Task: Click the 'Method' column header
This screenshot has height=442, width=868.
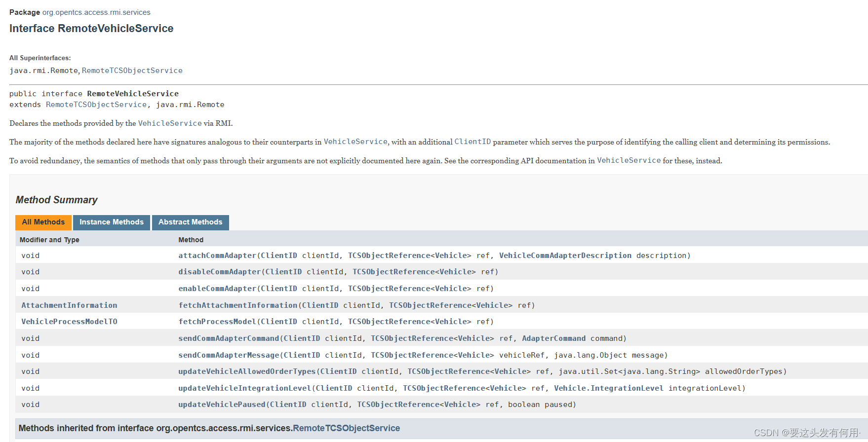Action: 191,240
